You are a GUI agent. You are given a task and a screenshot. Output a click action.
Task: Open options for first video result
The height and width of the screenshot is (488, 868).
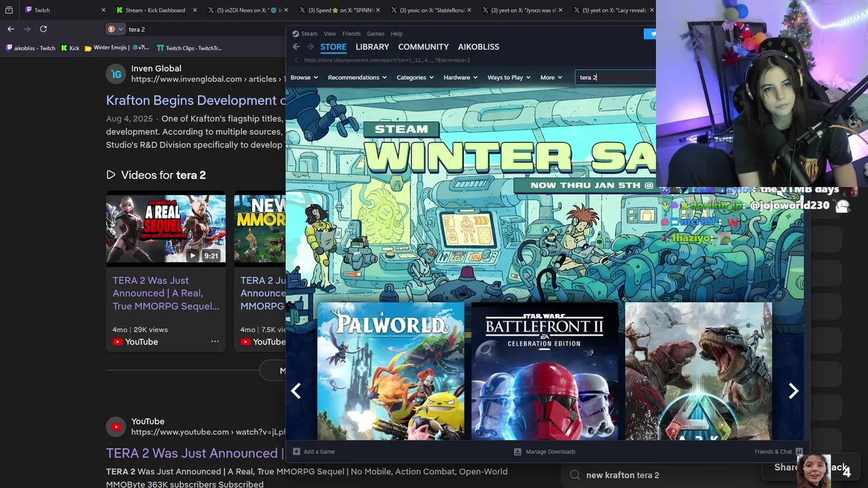pyautogui.click(x=215, y=342)
